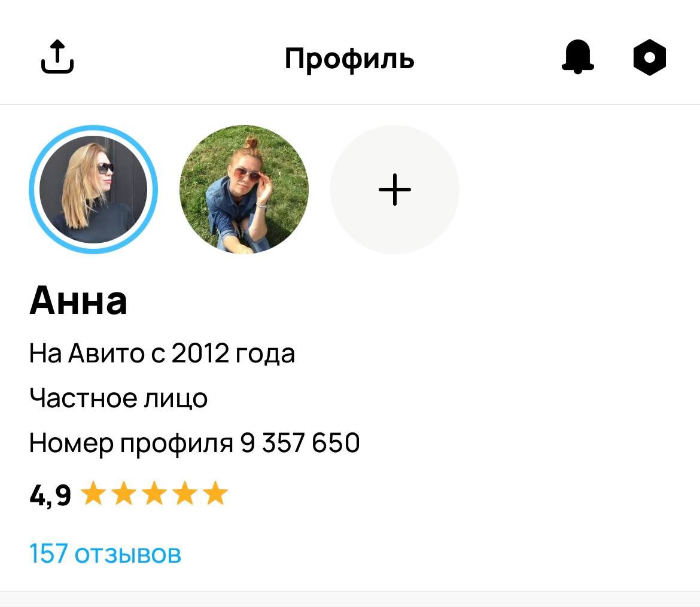The width and height of the screenshot is (700, 607).
Task: Click the Частное лицо label
Action: point(118,398)
